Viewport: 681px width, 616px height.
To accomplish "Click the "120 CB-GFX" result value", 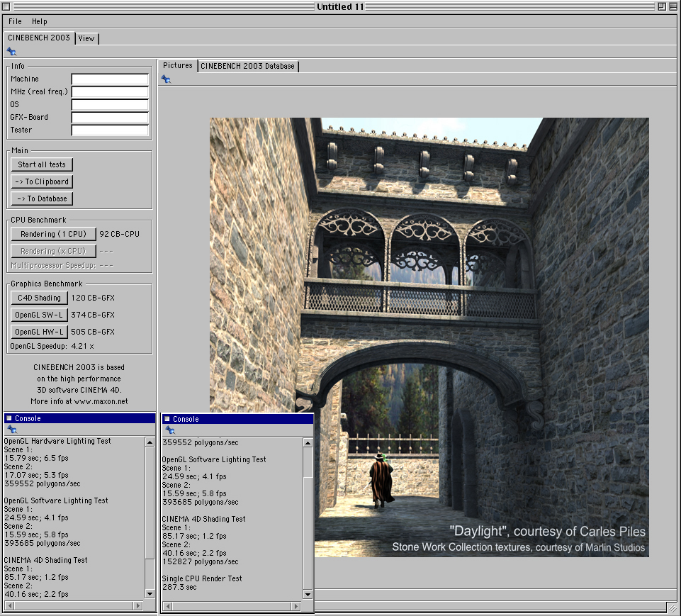I will point(93,298).
